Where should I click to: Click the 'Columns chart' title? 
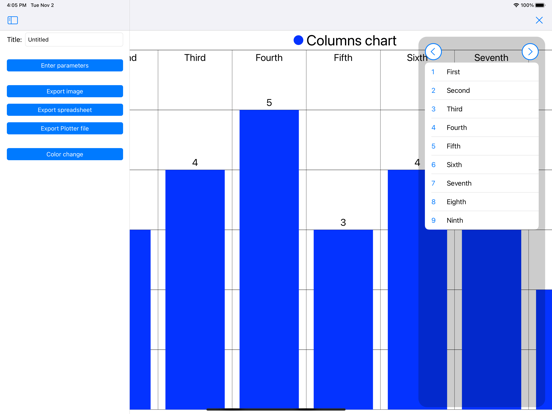click(351, 41)
